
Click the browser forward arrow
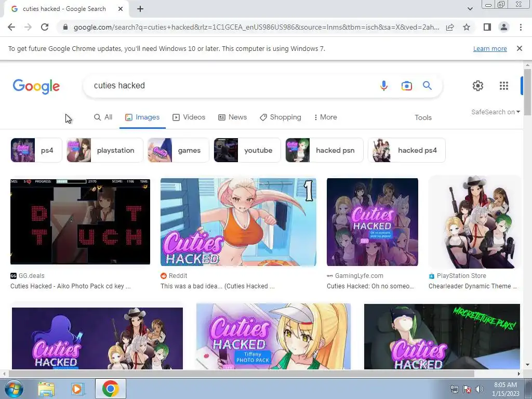tap(28, 27)
